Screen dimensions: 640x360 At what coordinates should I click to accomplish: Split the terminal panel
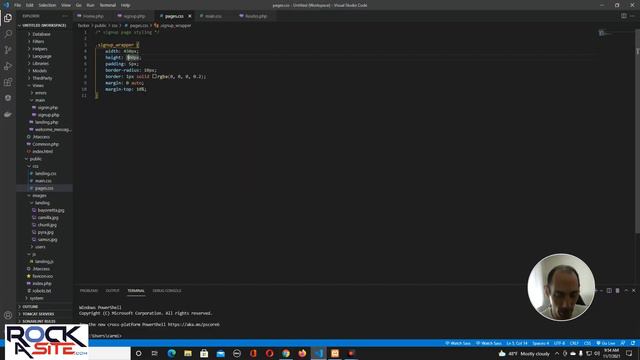[609, 291]
